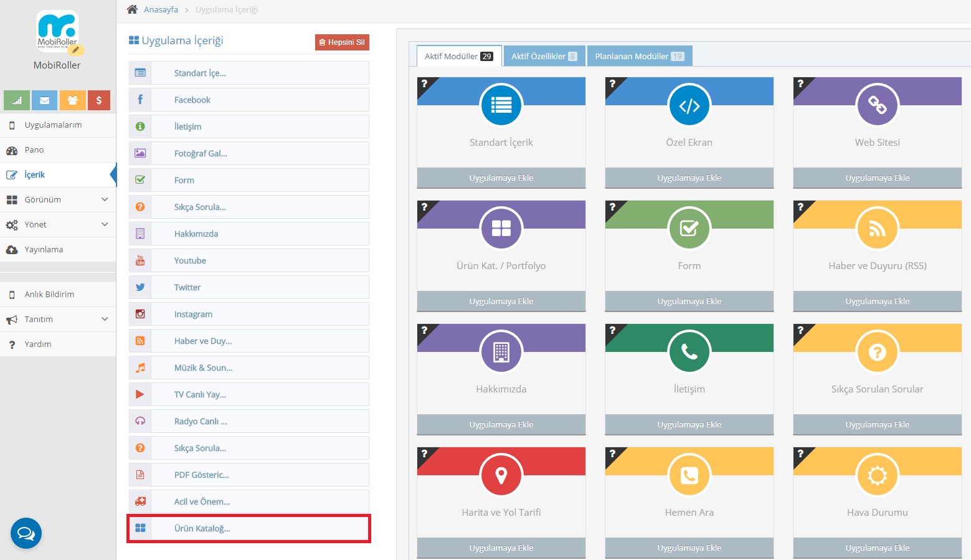Expand the Görünüm sidebar menu

point(58,199)
